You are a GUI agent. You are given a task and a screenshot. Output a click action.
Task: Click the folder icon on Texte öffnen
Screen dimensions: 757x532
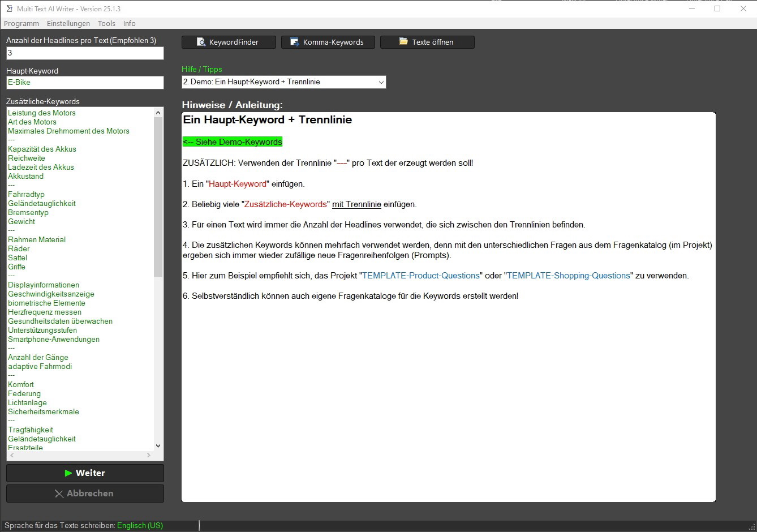[403, 42]
